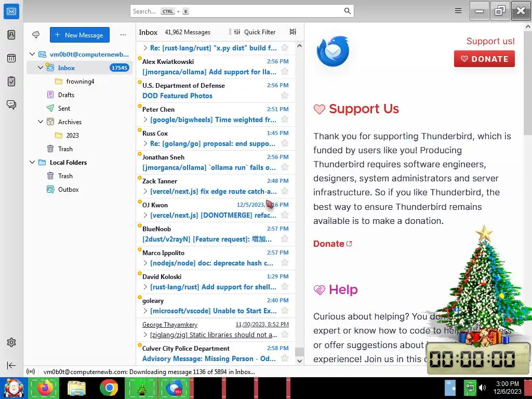Open Firefox from the taskbar
This screenshot has width=532, height=399.
pos(45,388)
